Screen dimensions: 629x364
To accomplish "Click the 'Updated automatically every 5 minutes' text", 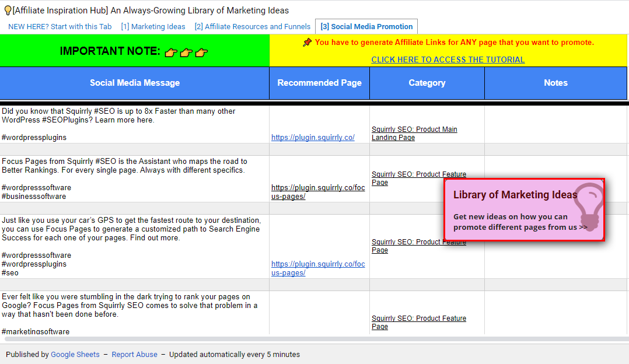I will pos(235,355).
